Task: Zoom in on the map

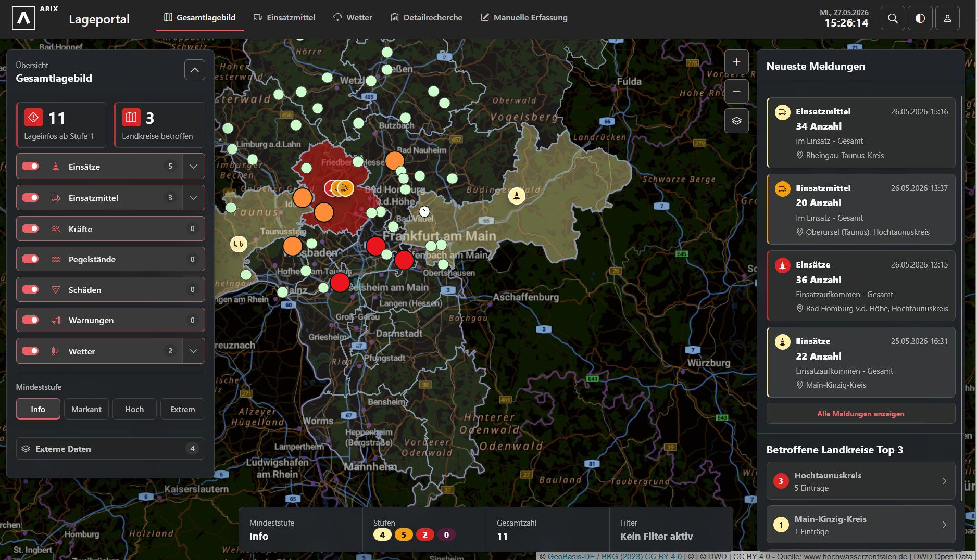Action: coord(736,62)
